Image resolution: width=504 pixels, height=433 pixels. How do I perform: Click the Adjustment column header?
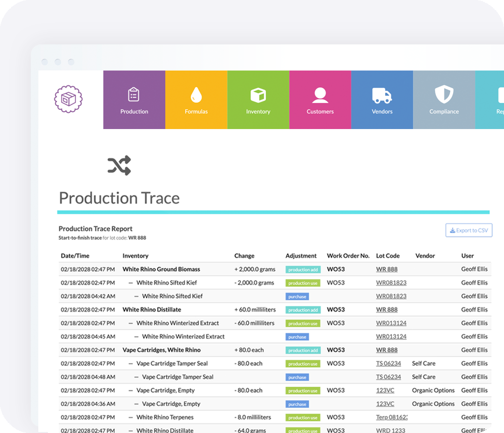click(x=301, y=256)
